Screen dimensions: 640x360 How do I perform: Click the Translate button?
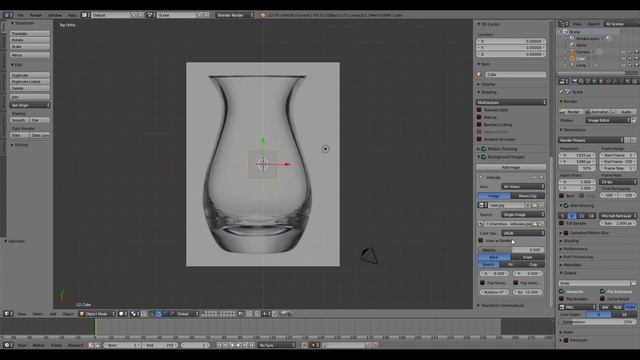coord(30,33)
